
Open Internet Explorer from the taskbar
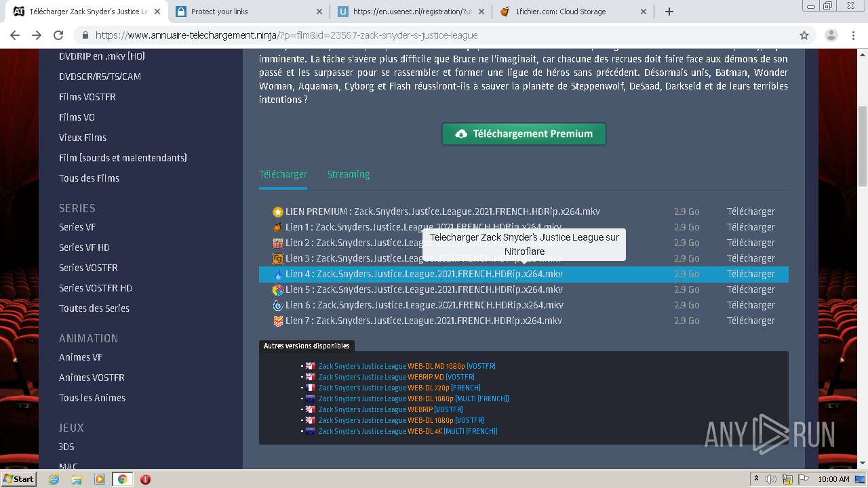pos(54,479)
